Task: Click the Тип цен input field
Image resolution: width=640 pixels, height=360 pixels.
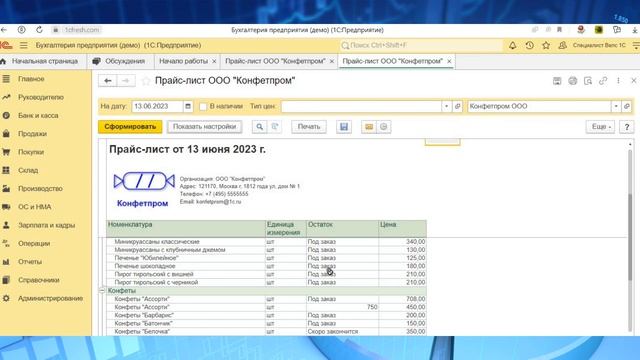Action: click(x=361, y=106)
